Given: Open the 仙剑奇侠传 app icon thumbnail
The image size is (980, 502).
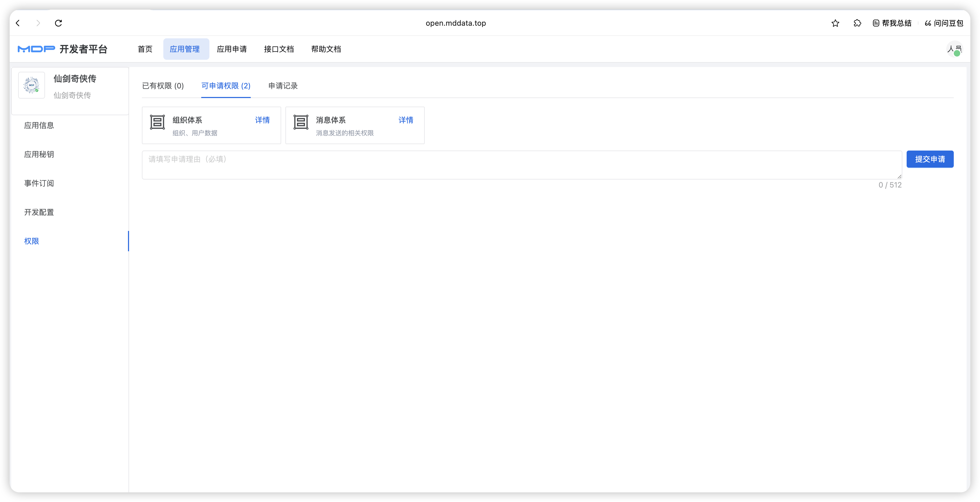Looking at the screenshot, I should click(32, 85).
